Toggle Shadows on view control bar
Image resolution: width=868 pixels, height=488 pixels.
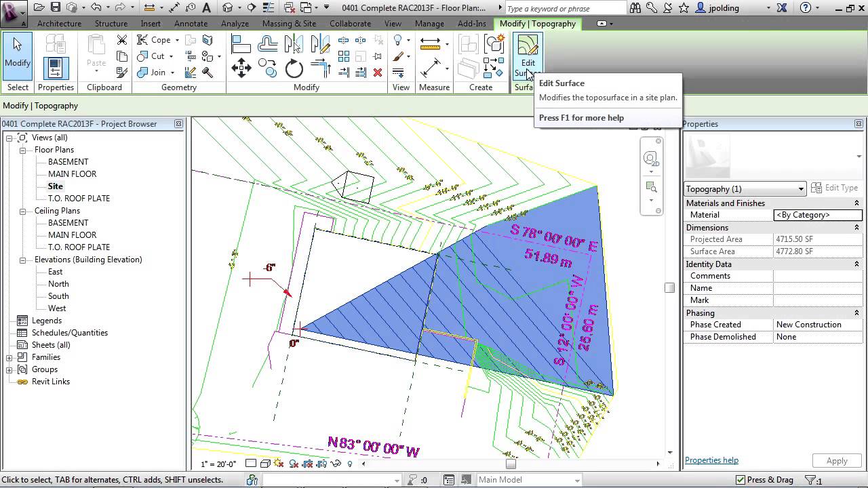click(x=294, y=464)
